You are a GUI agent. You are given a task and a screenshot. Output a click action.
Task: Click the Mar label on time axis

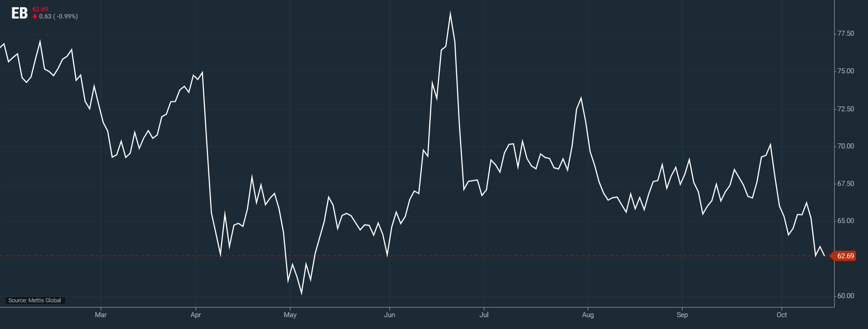(101, 315)
